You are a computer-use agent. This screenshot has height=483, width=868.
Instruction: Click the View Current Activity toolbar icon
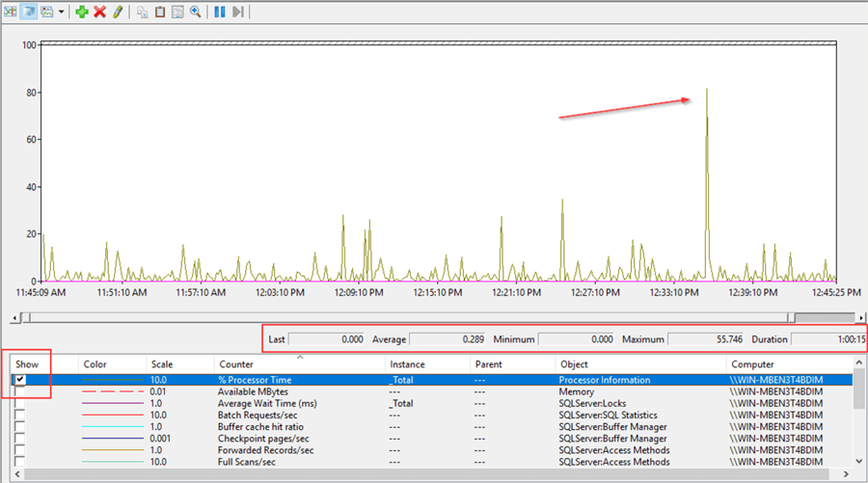tap(10, 12)
